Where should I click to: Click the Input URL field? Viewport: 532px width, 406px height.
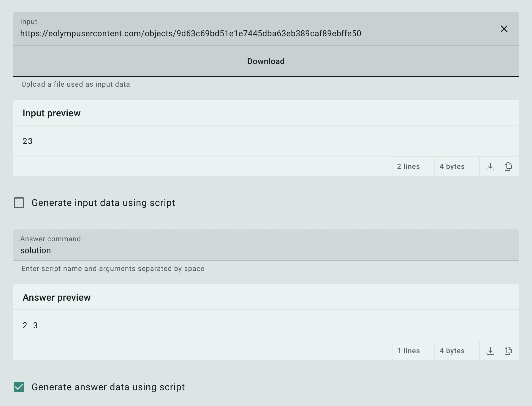pyautogui.click(x=190, y=33)
